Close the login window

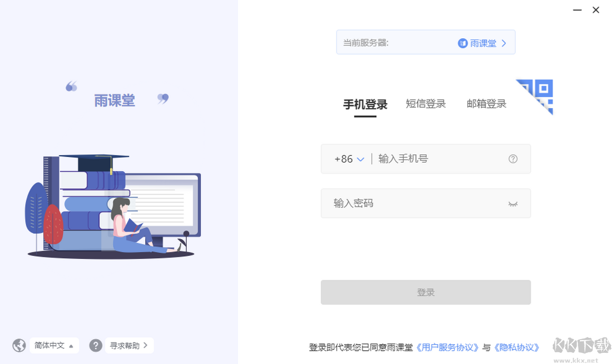(596, 10)
